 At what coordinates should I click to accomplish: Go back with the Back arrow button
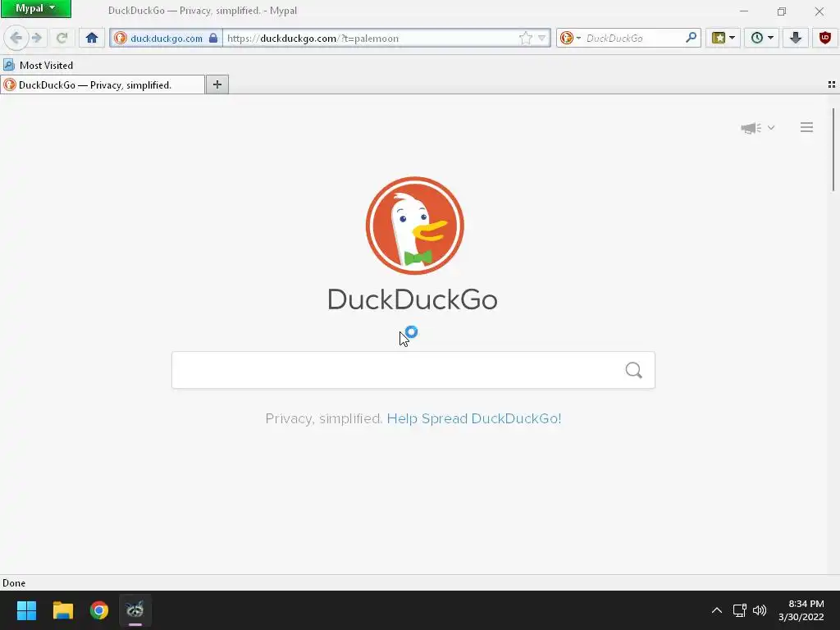[x=16, y=38]
